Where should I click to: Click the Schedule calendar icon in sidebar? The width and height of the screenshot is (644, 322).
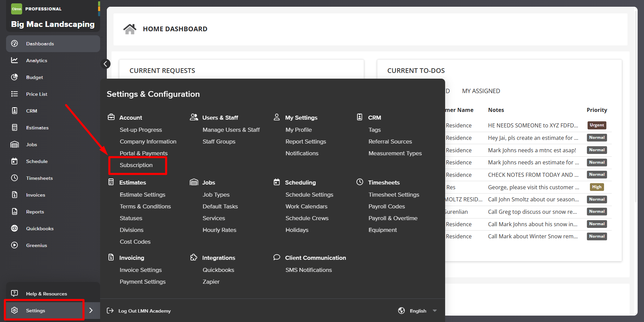(14, 161)
